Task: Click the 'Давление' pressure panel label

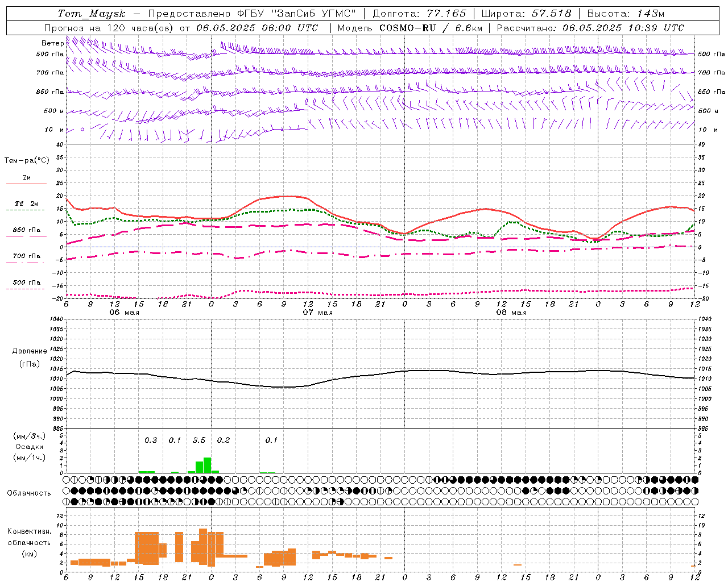Action: [29, 351]
